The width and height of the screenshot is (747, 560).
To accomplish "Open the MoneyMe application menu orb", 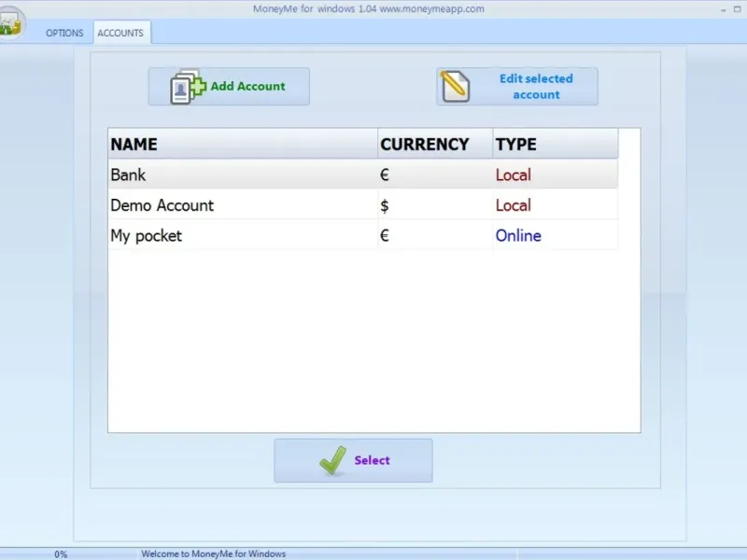I will (x=9, y=22).
